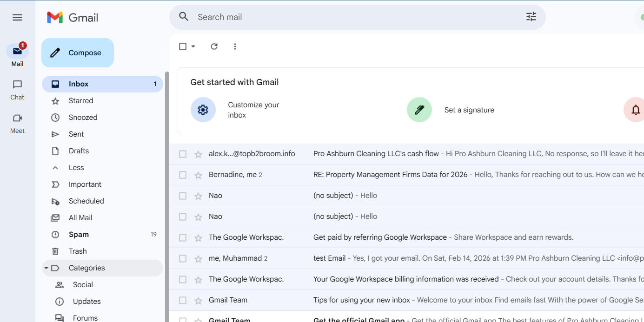
Task: Click the Set a signature pen icon
Action: coord(419,110)
